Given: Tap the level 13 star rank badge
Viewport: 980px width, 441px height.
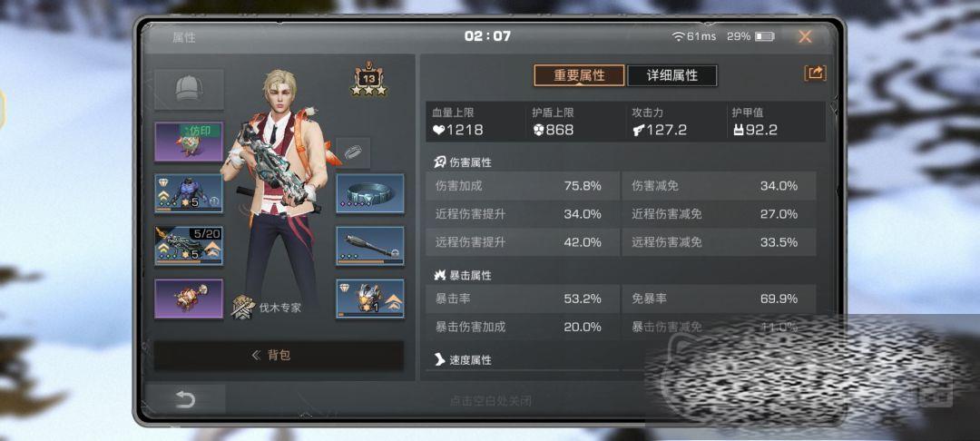Looking at the screenshot, I should [368, 80].
